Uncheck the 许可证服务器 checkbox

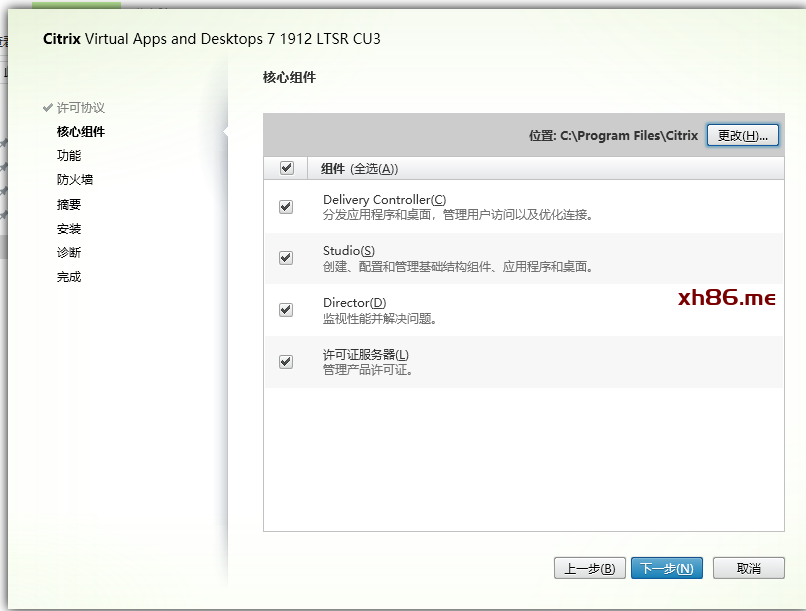(286, 362)
